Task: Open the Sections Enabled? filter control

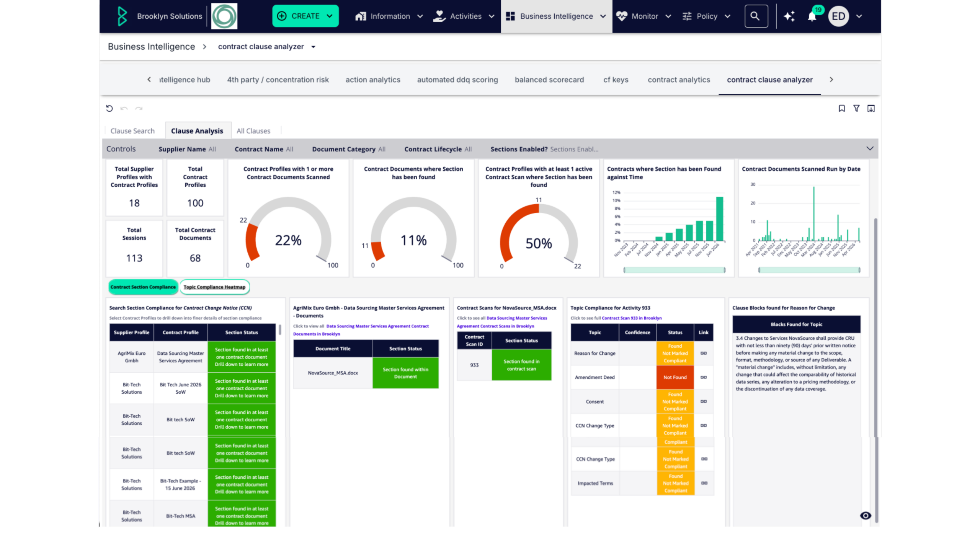Action: (544, 149)
